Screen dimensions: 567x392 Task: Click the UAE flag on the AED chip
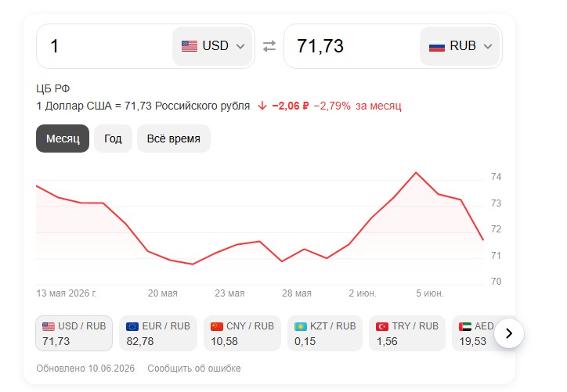tap(465, 326)
